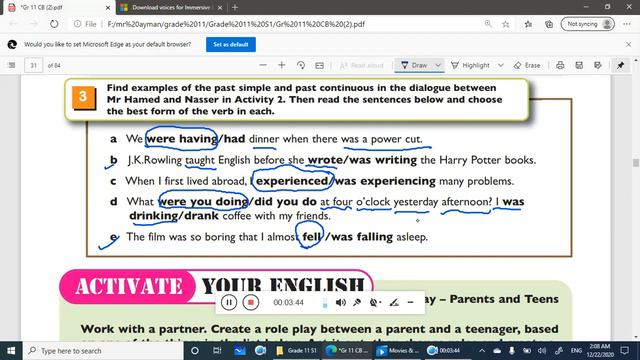The image size is (640, 360).
Task: Open Cortana from the taskbar
Action: pos(195,351)
